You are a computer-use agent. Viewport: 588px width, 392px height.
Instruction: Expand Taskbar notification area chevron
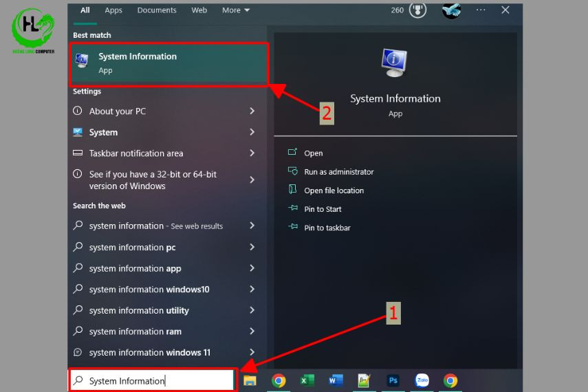pyautogui.click(x=252, y=153)
